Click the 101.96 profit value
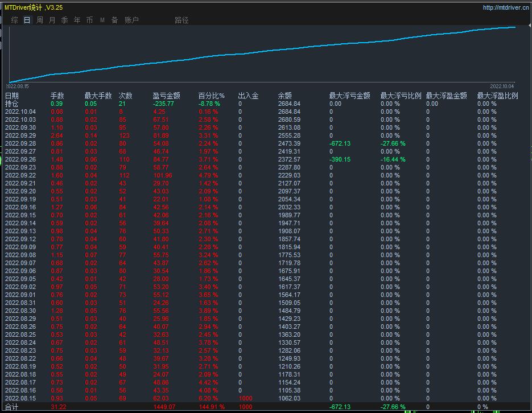Viewport: 532px width, 413px height. (163, 175)
